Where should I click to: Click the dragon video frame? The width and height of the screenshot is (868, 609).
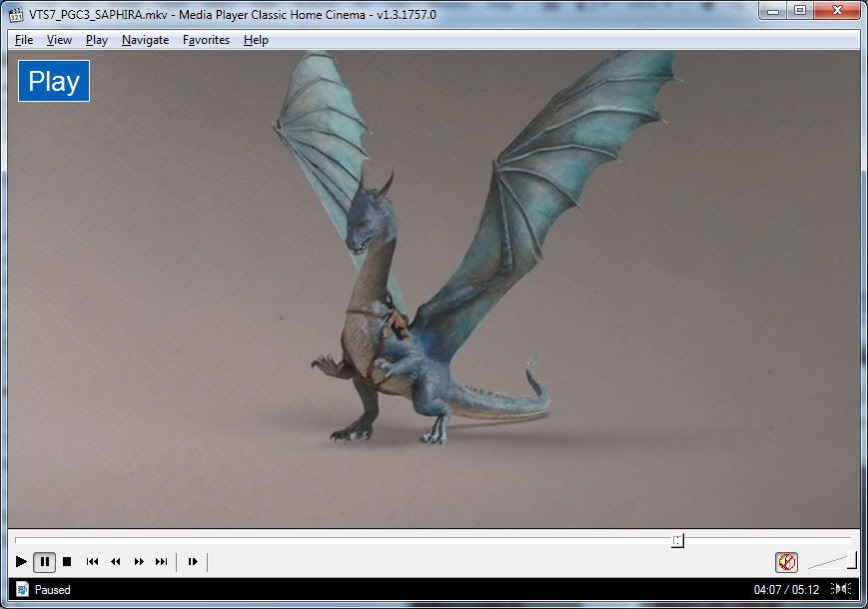(434, 289)
